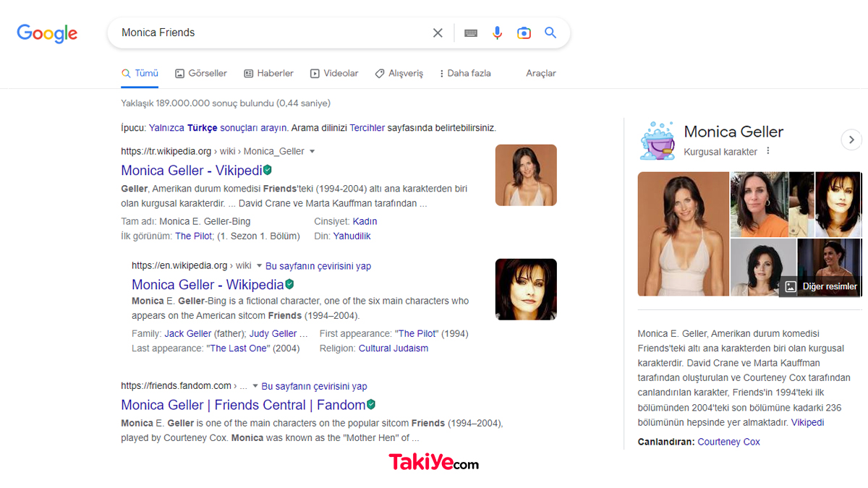Click The Pilot link in Turkish result

193,236
